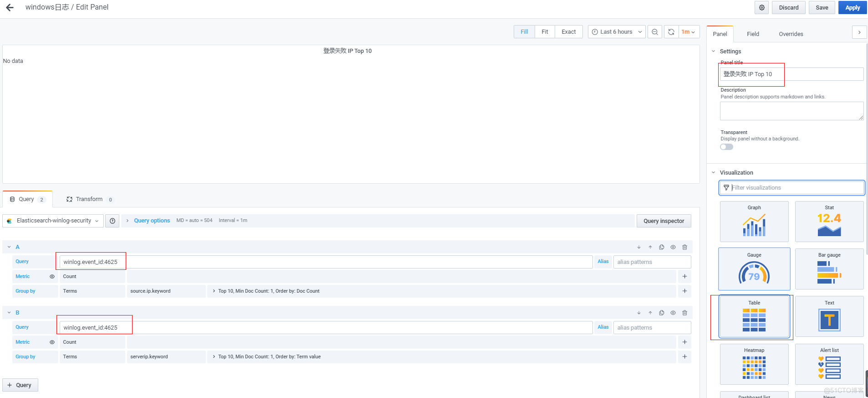868x398 pixels.
Task: Switch to the Panel tab
Action: click(720, 34)
